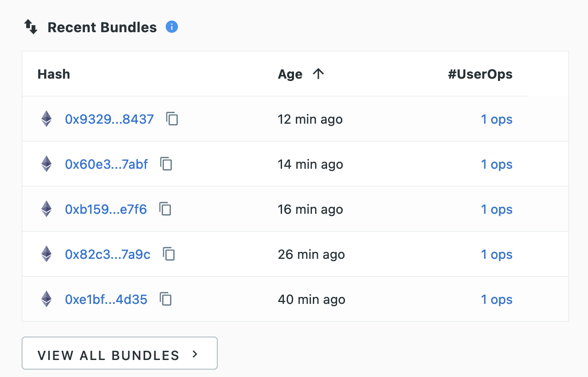This screenshot has height=377, width=588.
Task: Click the Ethereum logo beside 0x60e3...7abf
Action: tap(46, 164)
